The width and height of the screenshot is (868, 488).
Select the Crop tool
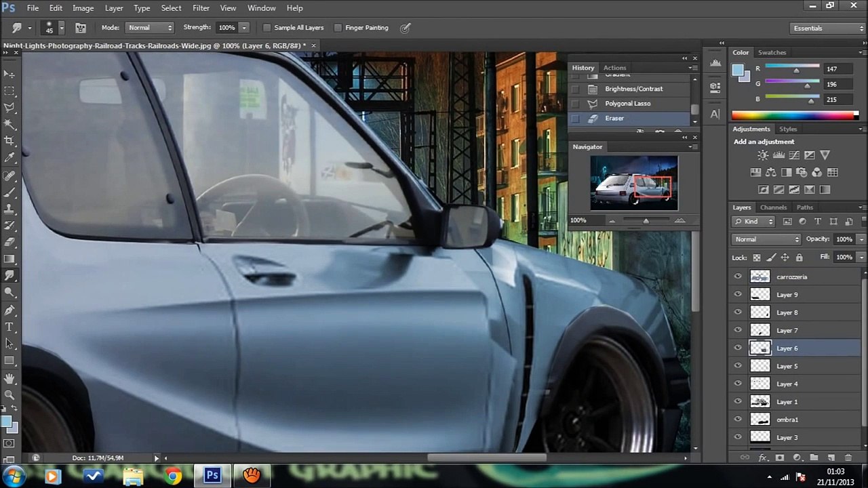9,141
